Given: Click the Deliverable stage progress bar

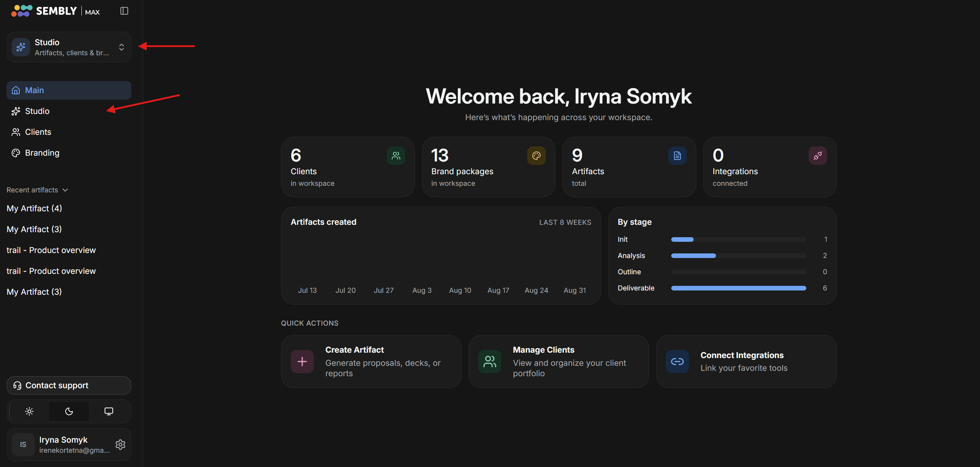Looking at the screenshot, I should [738, 288].
